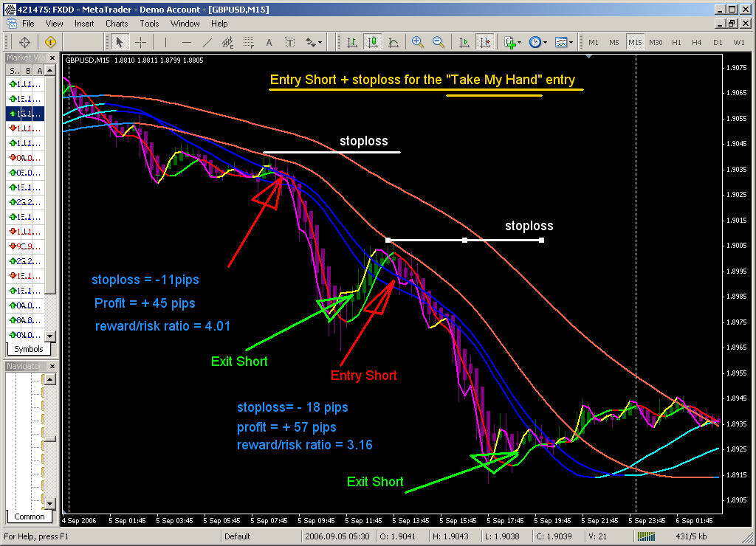Zoom out on the chart
The height and width of the screenshot is (546, 756).
tap(439, 42)
